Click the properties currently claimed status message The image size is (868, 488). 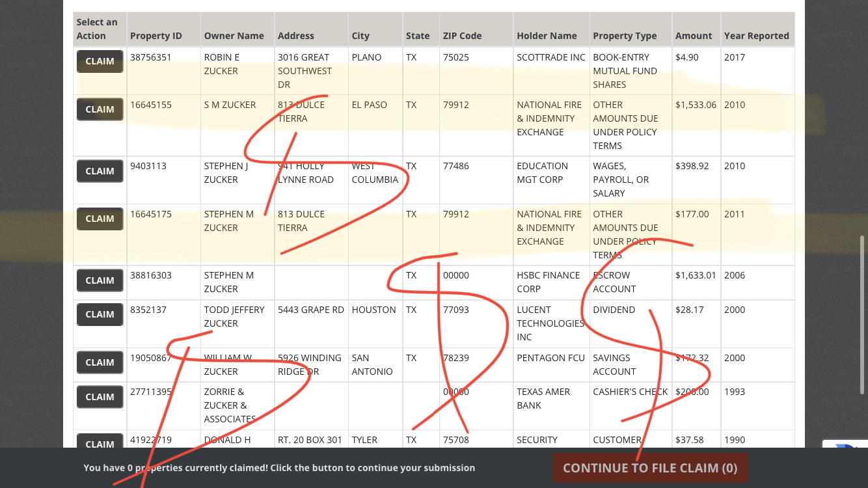click(x=279, y=468)
